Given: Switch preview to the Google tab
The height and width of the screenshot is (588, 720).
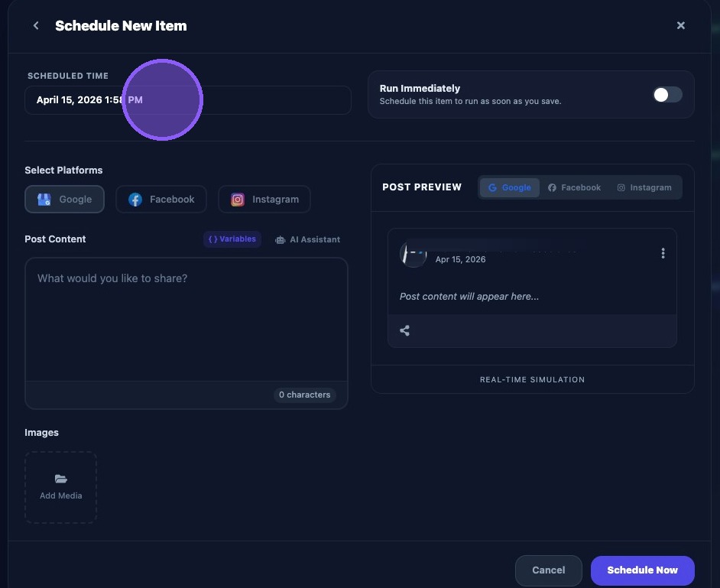Looking at the screenshot, I should [x=510, y=187].
